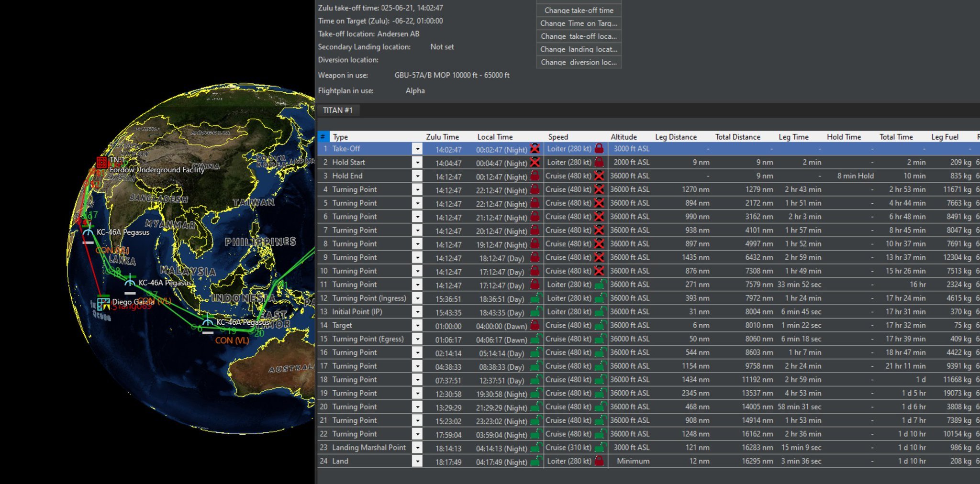The width and height of the screenshot is (980, 484).
Task: Click the Local Time column header
Action: pyautogui.click(x=495, y=137)
